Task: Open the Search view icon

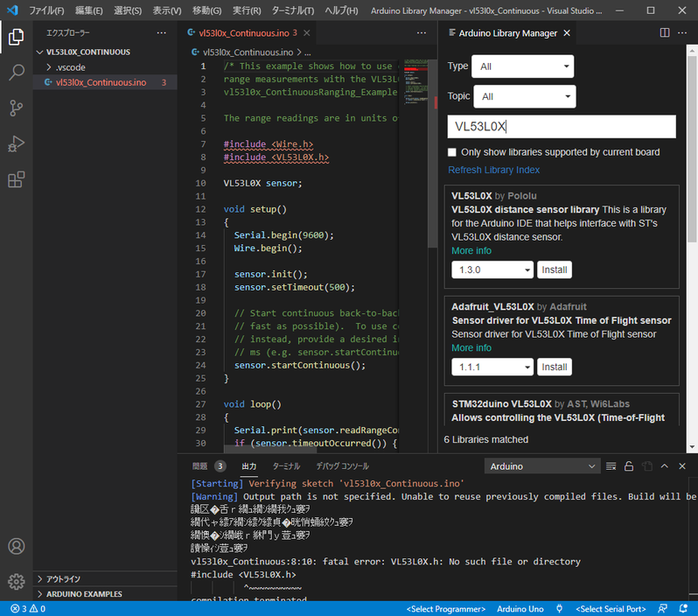Action: 16,72
